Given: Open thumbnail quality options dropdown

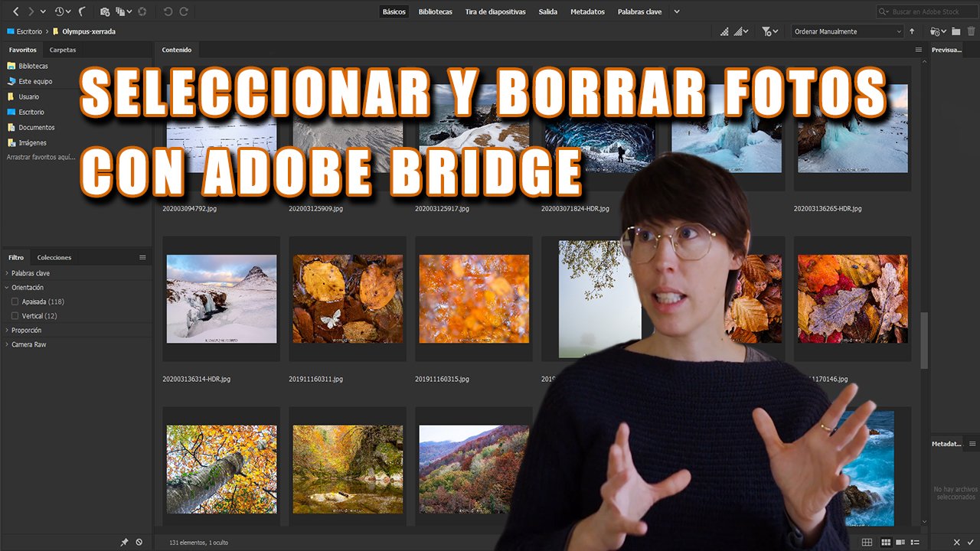Looking at the screenshot, I should [x=740, y=31].
